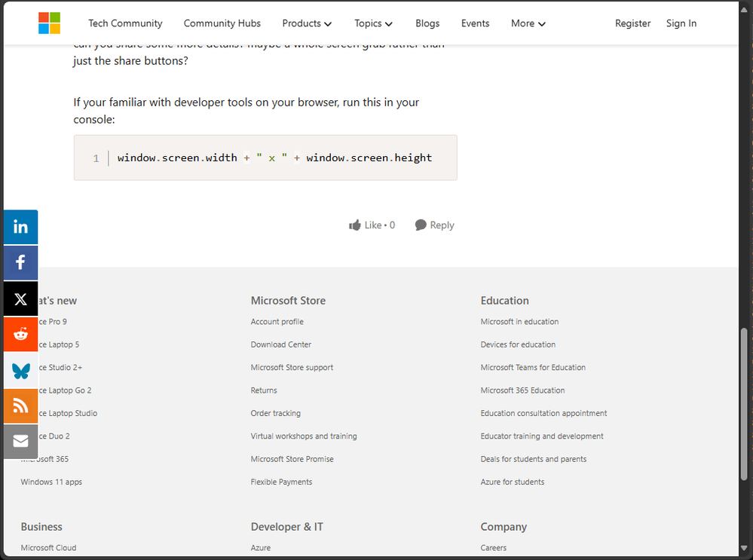The height and width of the screenshot is (560, 753).
Task: Open the Returns footer link
Action: 264,390
